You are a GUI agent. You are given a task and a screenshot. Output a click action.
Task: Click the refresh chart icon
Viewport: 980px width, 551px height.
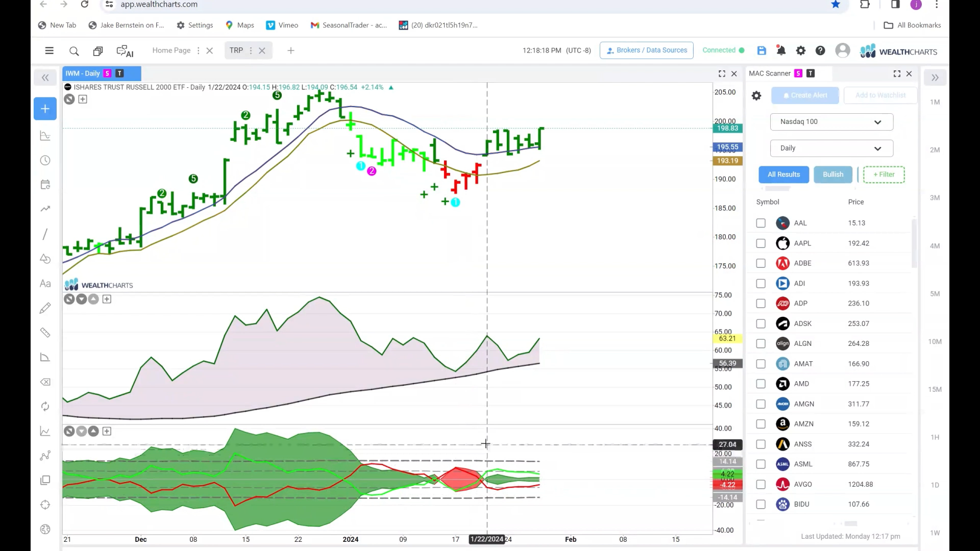coord(45,407)
